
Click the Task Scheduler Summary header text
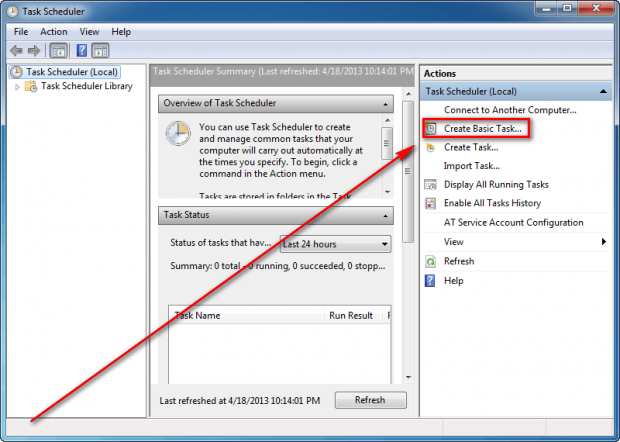(x=283, y=72)
